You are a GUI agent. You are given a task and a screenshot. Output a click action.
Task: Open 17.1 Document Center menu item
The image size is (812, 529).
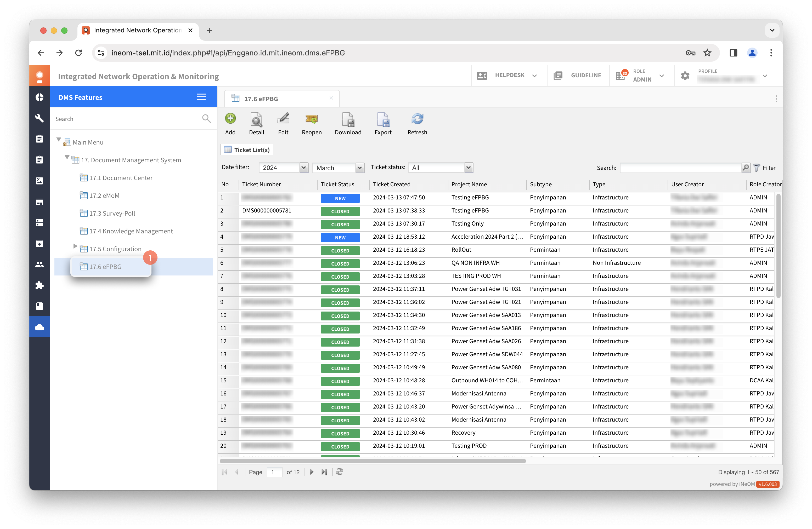[121, 177]
